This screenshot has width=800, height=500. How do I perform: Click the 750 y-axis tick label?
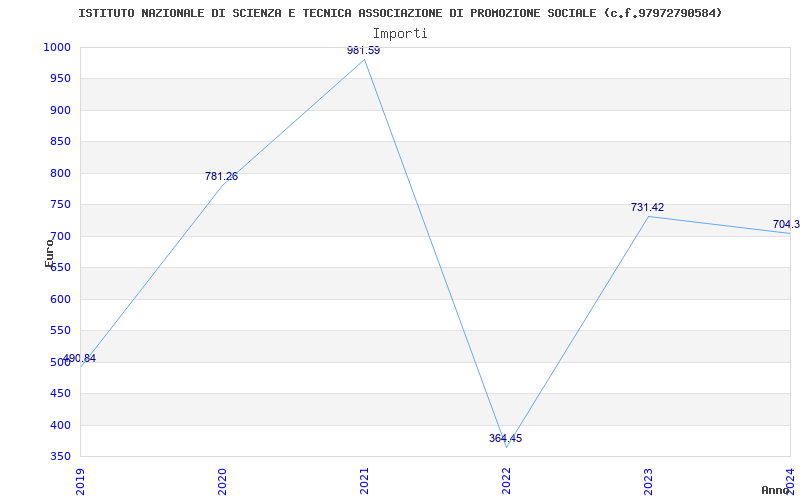pyautogui.click(x=60, y=205)
